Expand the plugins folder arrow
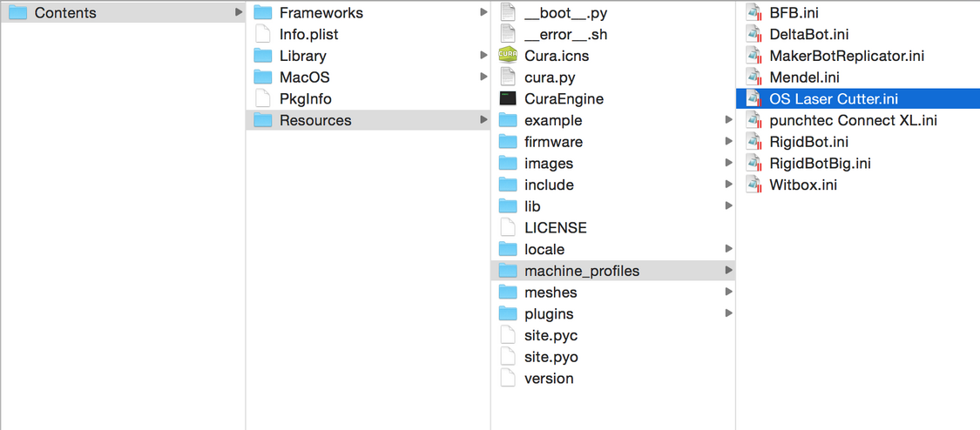The height and width of the screenshot is (430, 980). (728, 313)
